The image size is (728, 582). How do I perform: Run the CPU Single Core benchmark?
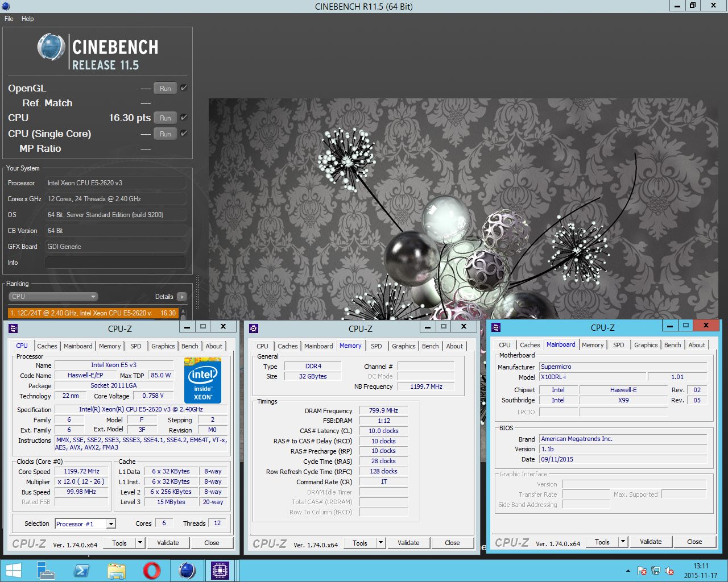[x=166, y=134]
